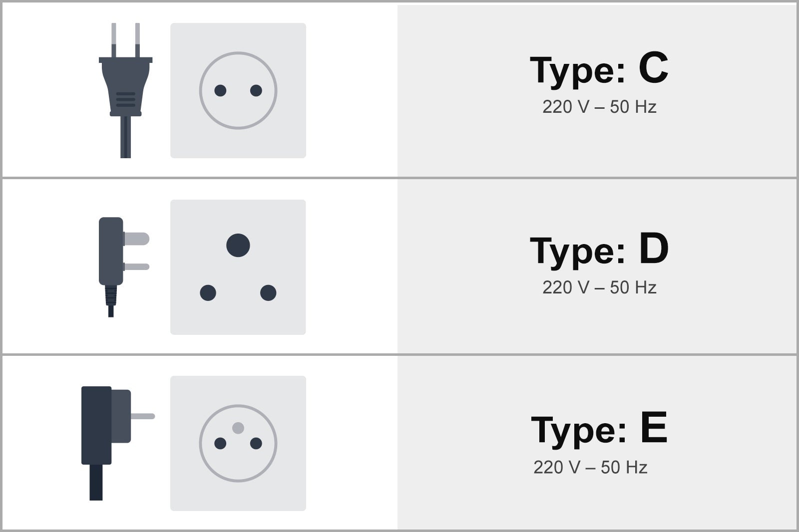Click the 220 V – 50 Hz text under Type C
799x532 pixels.
[x=599, y=107]
